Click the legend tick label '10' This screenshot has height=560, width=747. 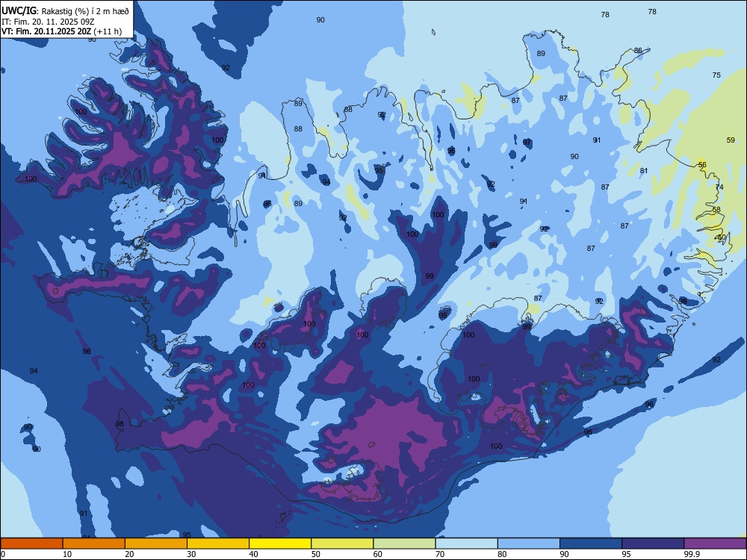point(67,554)
